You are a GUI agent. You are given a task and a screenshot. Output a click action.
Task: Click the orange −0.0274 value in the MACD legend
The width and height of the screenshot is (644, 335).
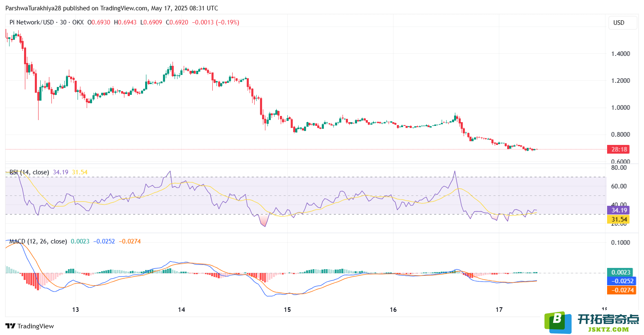130,241
